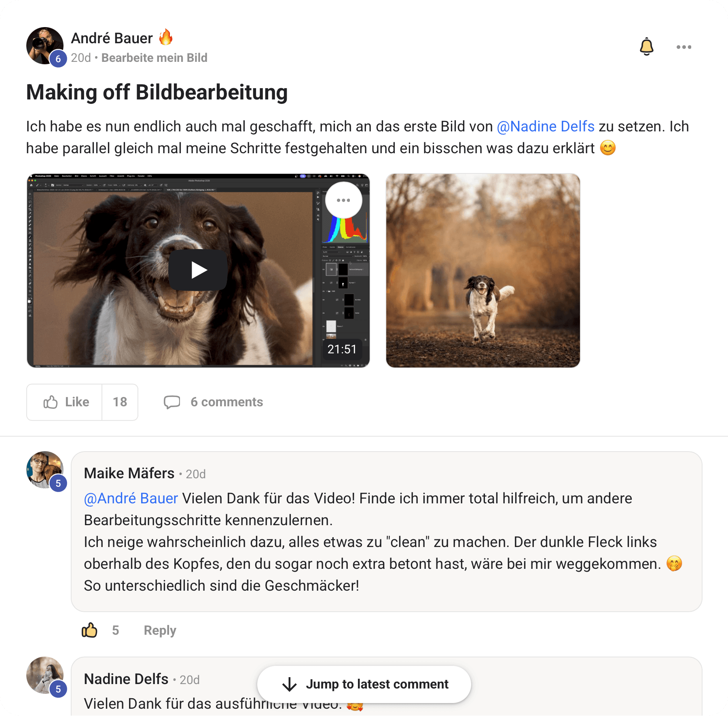This screenshot has width=728, height=716.
Task: Open the running dog photo
Action: pyautogui.click(x=483, y=270)
